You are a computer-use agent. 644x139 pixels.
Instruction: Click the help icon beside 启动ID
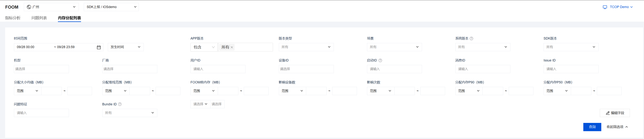click(x=380, y=60)
